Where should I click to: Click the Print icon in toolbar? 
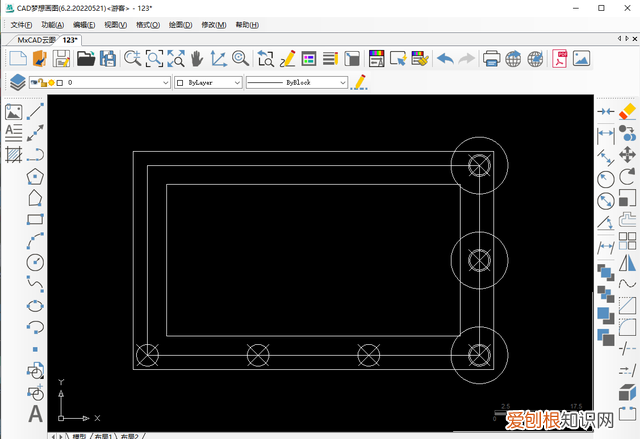coord(492,59)
